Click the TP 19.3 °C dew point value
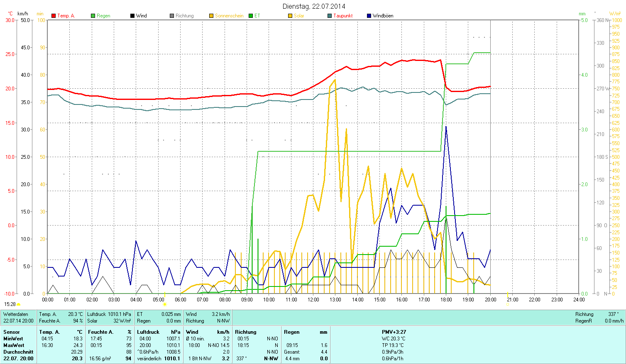 [393, 345]
